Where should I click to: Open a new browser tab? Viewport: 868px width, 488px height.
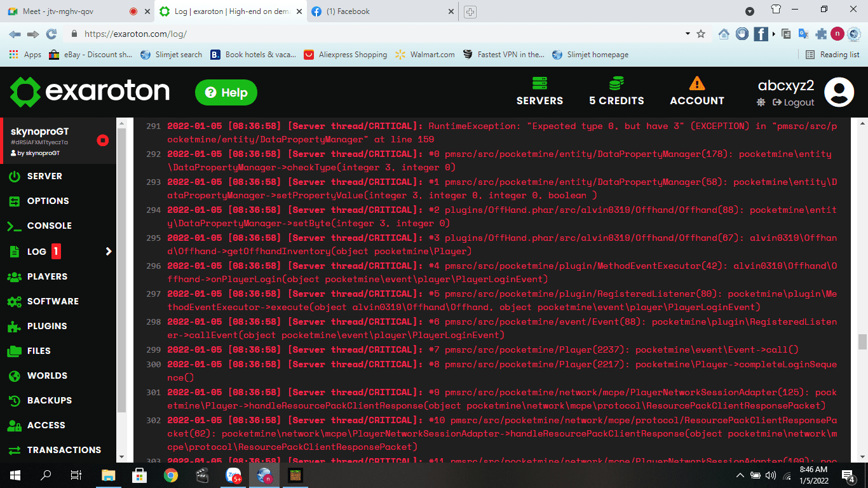(470, 11)
